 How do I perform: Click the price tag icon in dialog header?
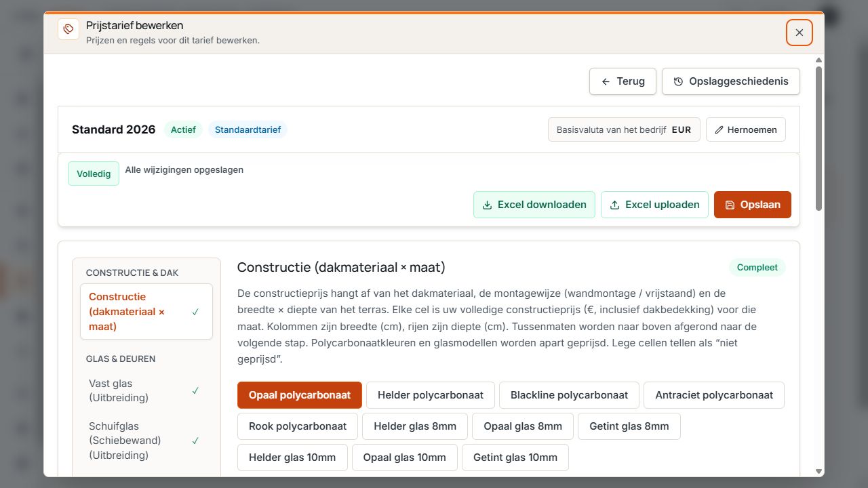coord(68,29)
